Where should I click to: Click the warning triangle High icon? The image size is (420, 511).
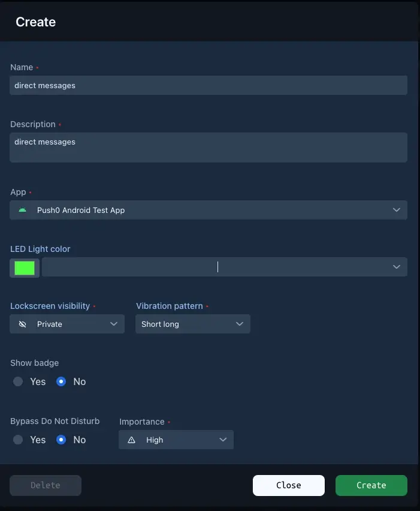(x=132, y=440)
